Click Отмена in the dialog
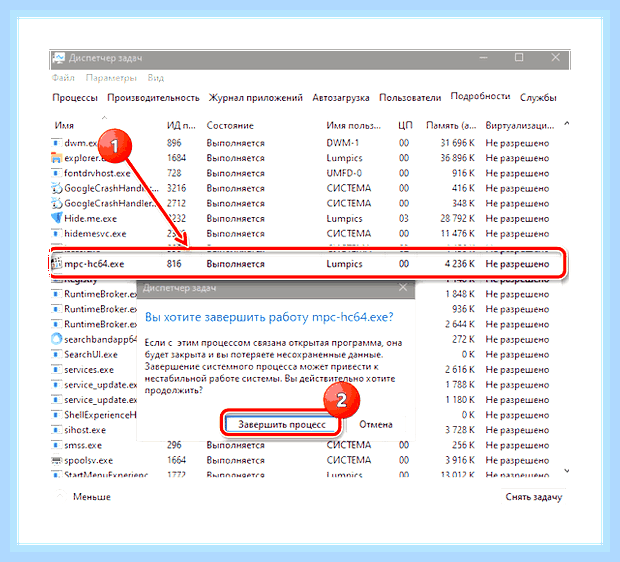The image size is (620, 562). tap(376, 424)
